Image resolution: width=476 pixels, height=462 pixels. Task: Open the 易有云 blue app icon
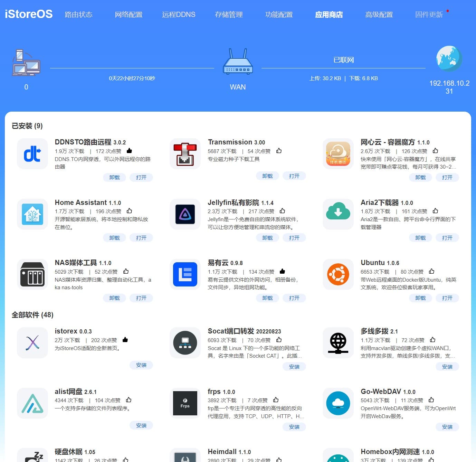(x=185, y=274)
